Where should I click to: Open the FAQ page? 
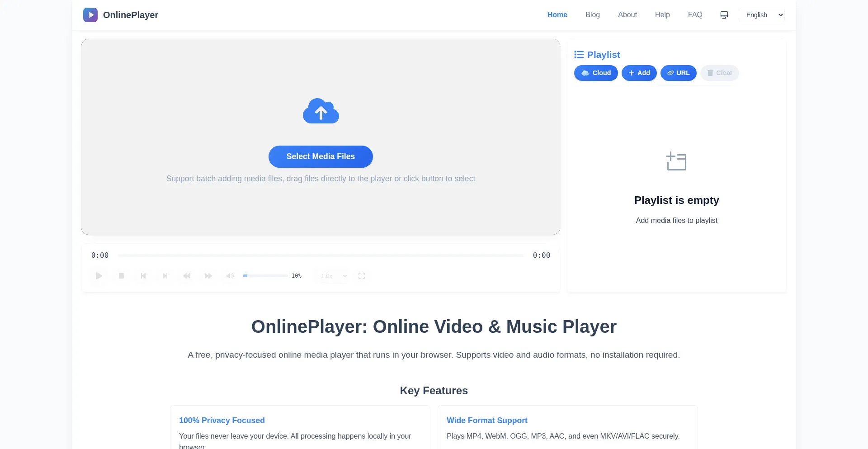[695, 15]
